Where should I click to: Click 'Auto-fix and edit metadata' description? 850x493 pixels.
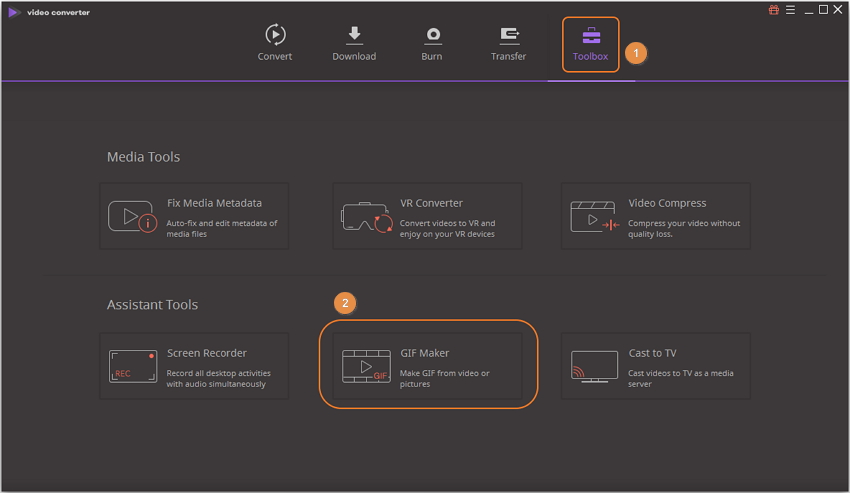click(x=222, y=228)
